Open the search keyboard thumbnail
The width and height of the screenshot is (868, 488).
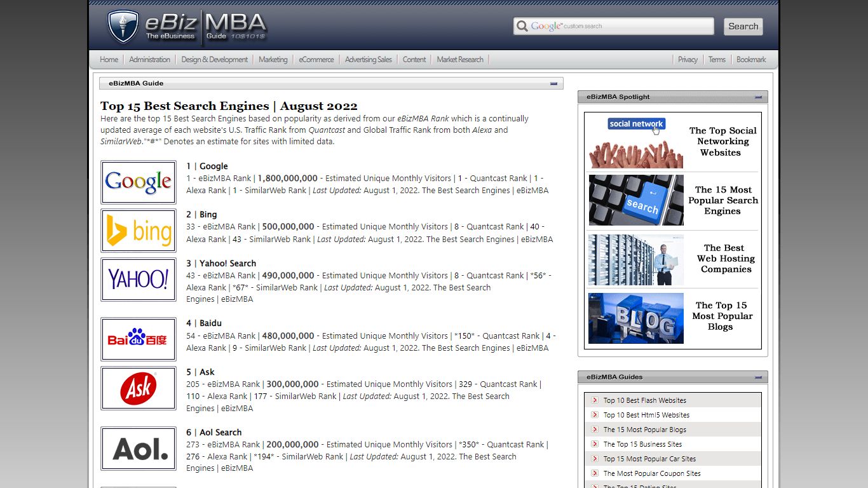coord(636,200)
